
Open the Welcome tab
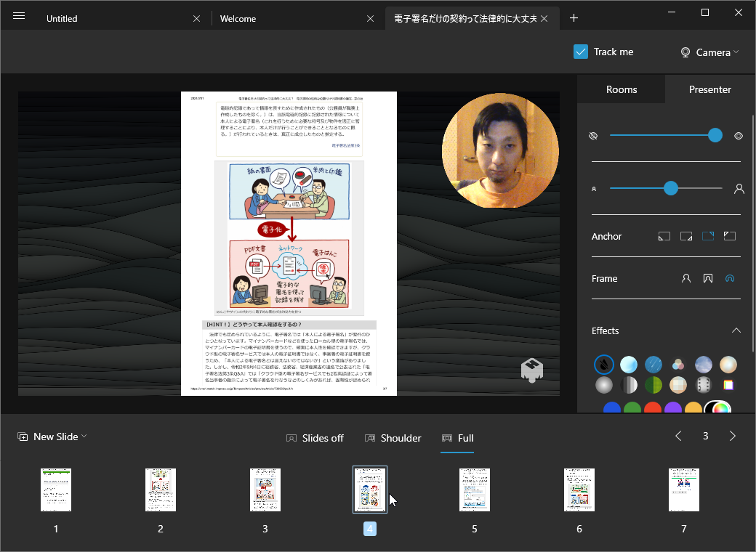[238, 18]
